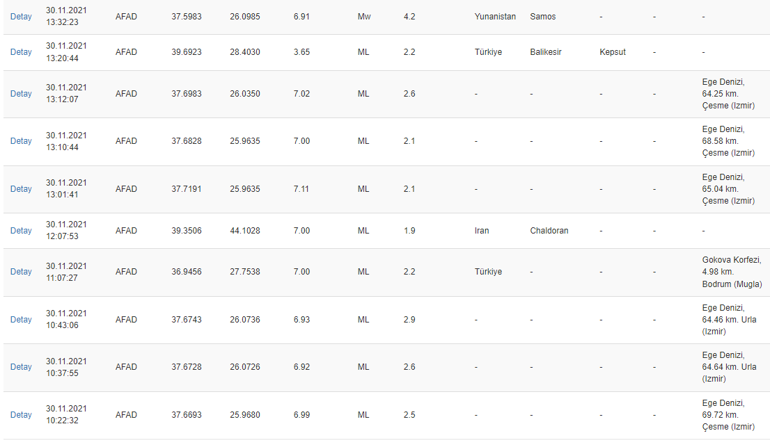770x440 pixels.
Task: Open Detay for the 10:43:06 earthquake
Action: pyautogui.click(x=21, y=319)
